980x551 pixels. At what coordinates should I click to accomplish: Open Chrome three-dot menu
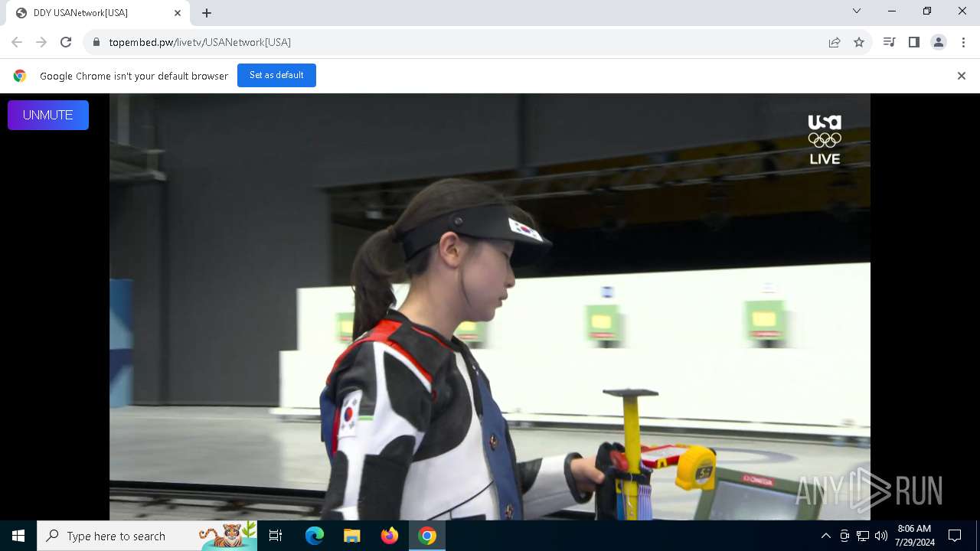coord(963,42)
